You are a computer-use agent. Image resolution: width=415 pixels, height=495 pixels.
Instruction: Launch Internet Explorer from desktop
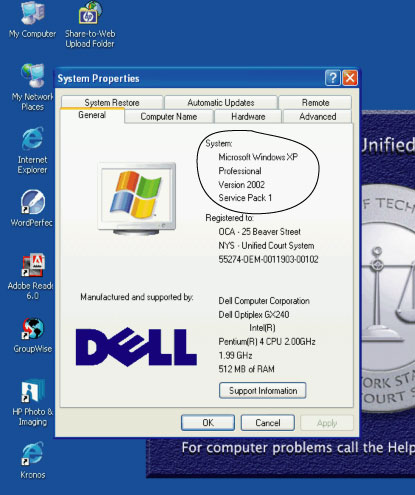click(32, 150)
